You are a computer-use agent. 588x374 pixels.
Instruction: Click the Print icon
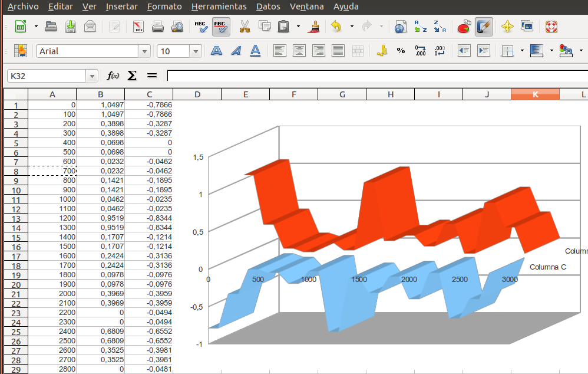[158, 27]
